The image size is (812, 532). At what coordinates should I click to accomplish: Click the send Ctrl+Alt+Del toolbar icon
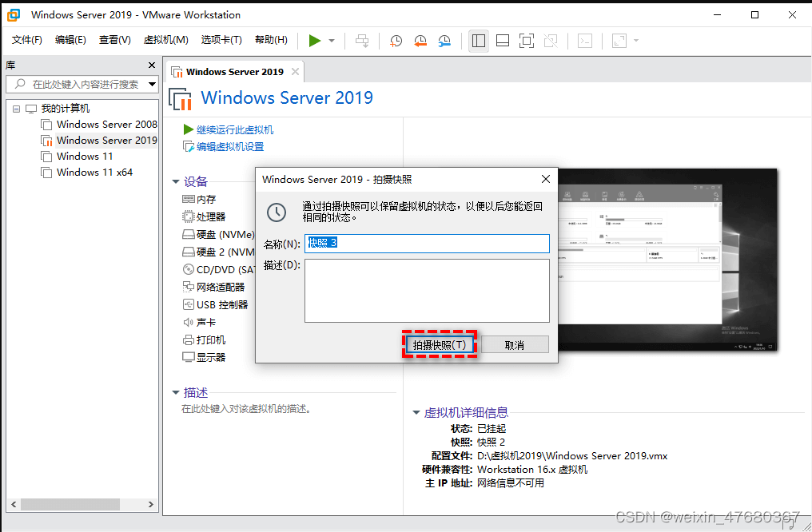362,41
